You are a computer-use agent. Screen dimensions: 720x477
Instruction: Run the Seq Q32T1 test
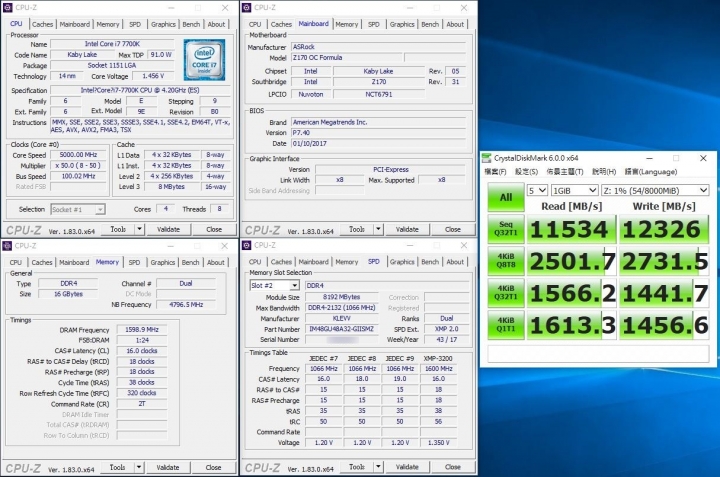click(x=506, y=229)
